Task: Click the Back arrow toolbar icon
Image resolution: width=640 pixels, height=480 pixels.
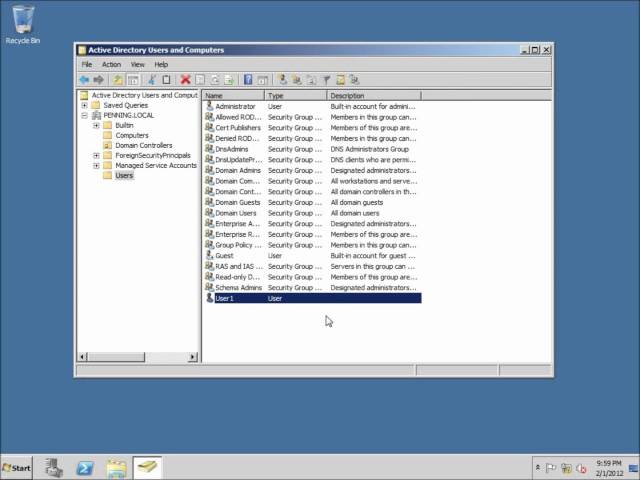Action: pyautogui.click(x=84, y=80)
